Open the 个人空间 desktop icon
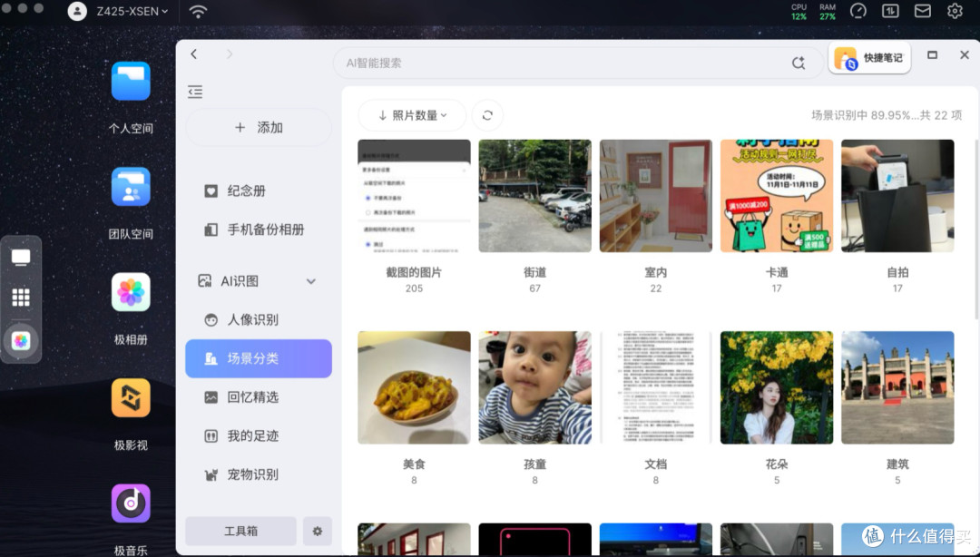Image resolution: width=980 pixels, height=557 pixels. coord(131,82)
